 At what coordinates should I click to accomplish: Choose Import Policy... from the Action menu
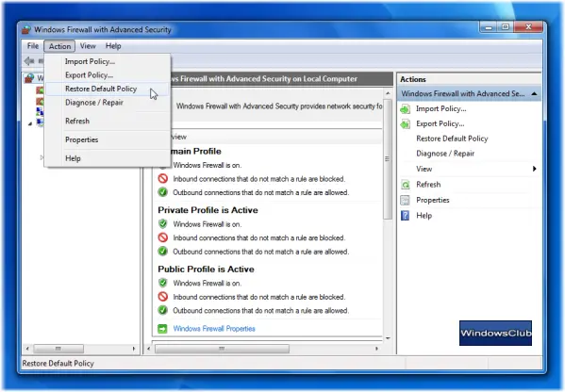pos(107,61)
